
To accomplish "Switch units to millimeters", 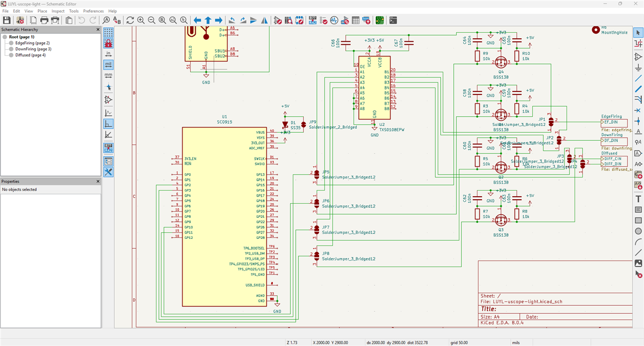I will (108, 75).
